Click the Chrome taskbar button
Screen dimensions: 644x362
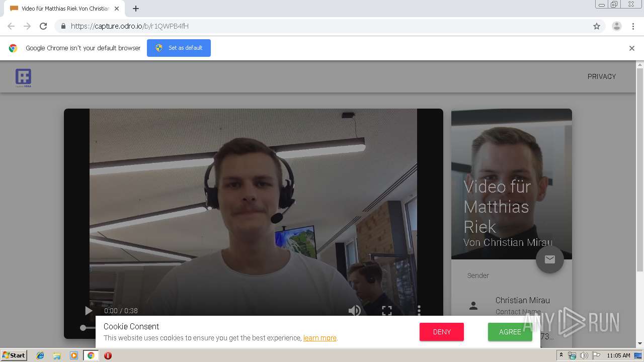pos(91,355)
